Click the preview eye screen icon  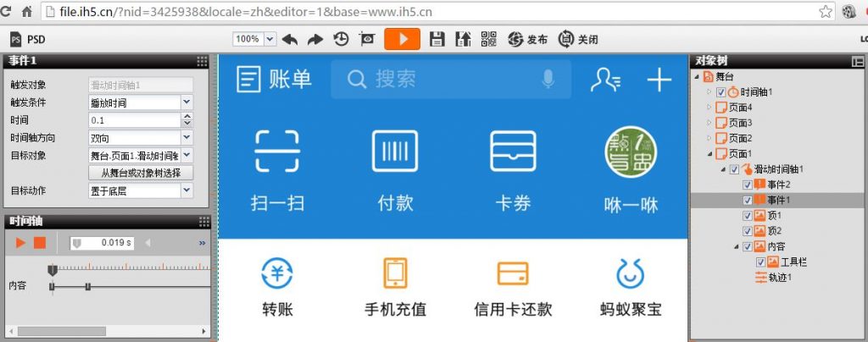[x=367, y=39]
